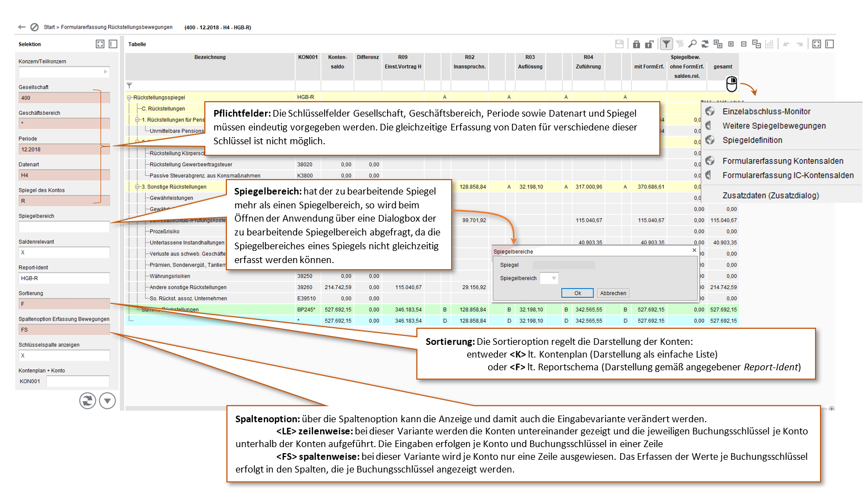Click the round down-arrow button below the Selektion fields
Screen dimensions: 868x488
pos(107,401)
